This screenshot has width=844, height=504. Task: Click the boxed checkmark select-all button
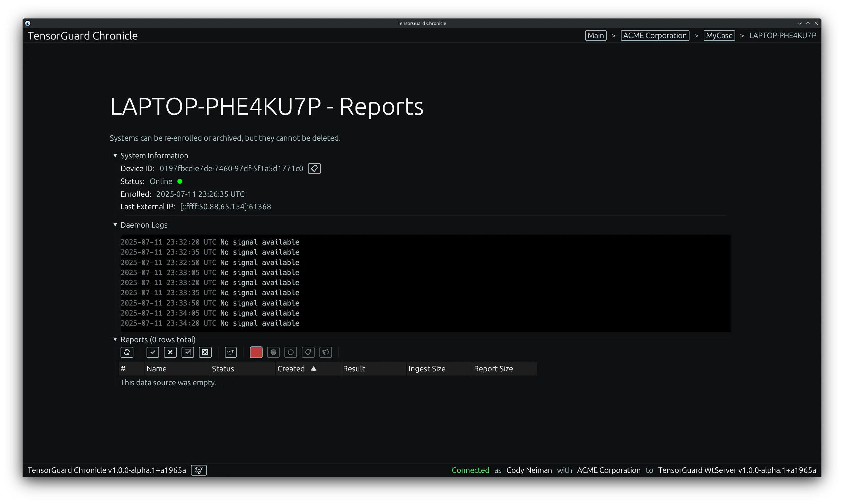coord(188,352)
